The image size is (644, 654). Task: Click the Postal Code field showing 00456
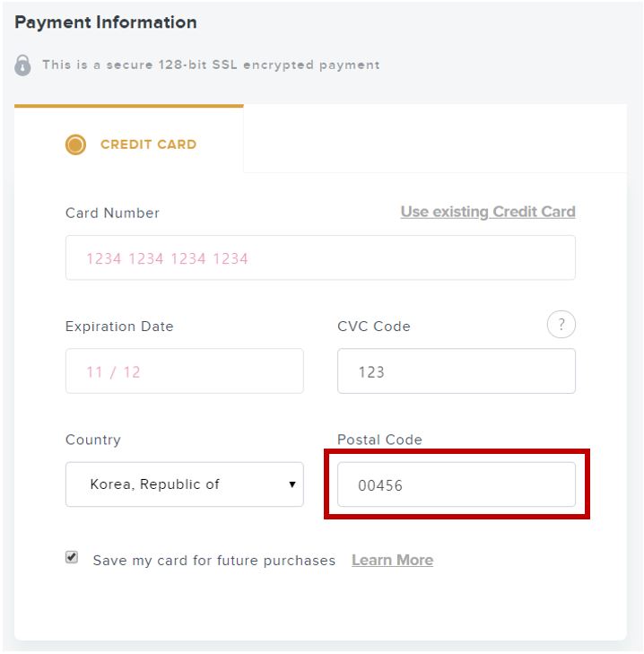457,484
